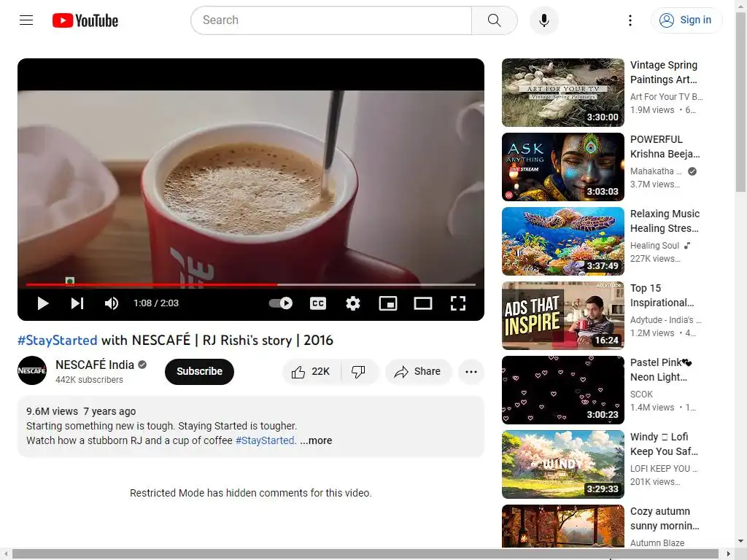Open Ads That Inspire thumbnail
Image resolution: width=747 pixels, height=560 pixels.
click(x=563, y=316)
